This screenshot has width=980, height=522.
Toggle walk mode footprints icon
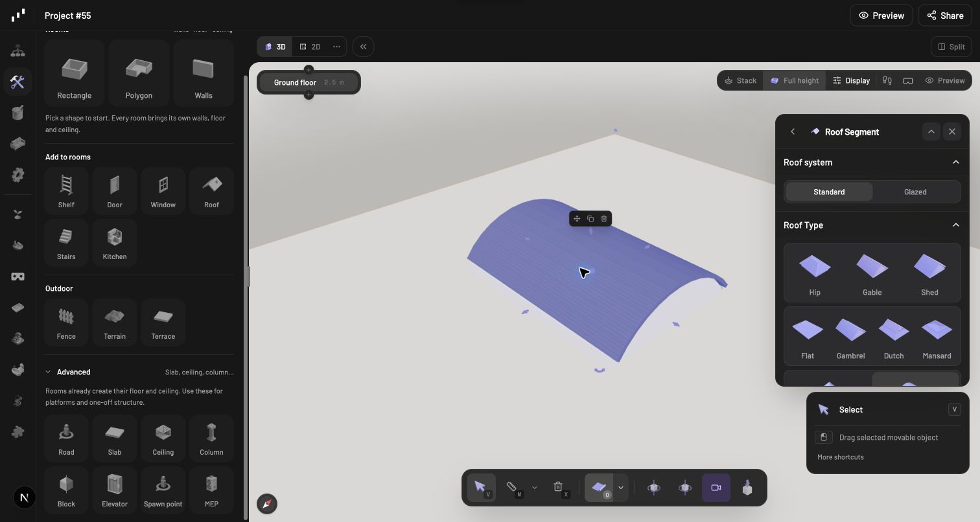tap(887, 80)
